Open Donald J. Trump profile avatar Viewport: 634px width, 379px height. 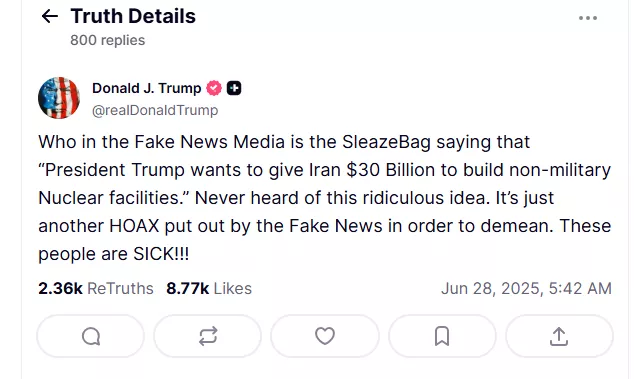[59, 98]
